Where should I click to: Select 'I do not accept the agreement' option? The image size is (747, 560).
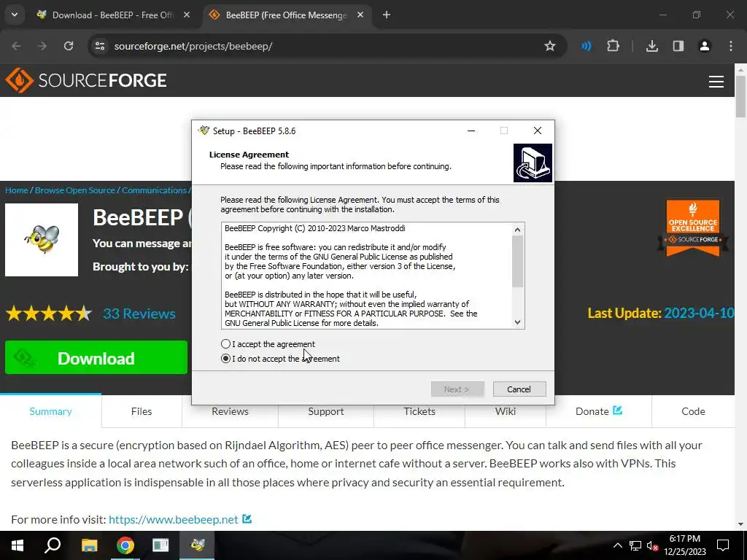[226, 359]
